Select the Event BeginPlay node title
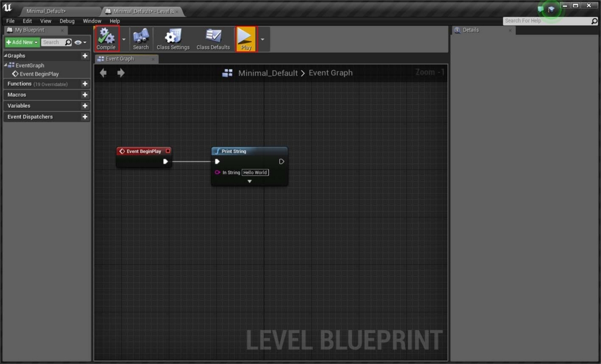This screenshot has width=601, height=364. click(144, 151)
